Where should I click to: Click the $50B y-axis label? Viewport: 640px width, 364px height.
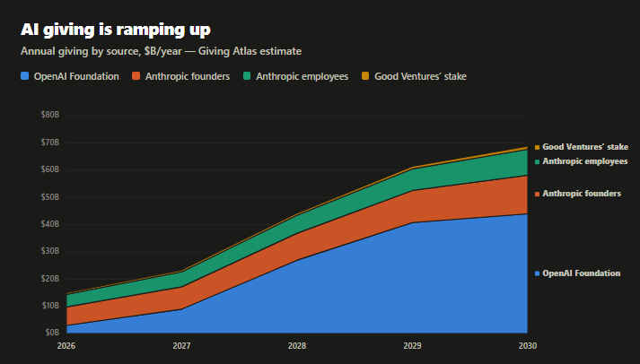(x=50, y=197)
